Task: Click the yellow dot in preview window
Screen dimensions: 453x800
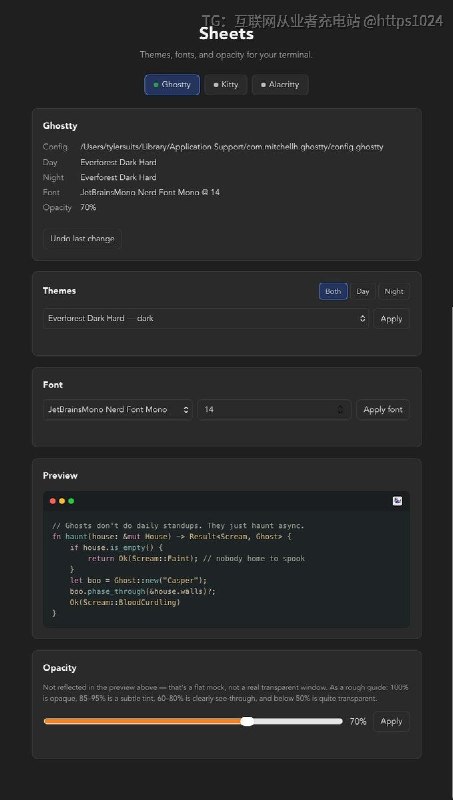Action: click(62, 501)
